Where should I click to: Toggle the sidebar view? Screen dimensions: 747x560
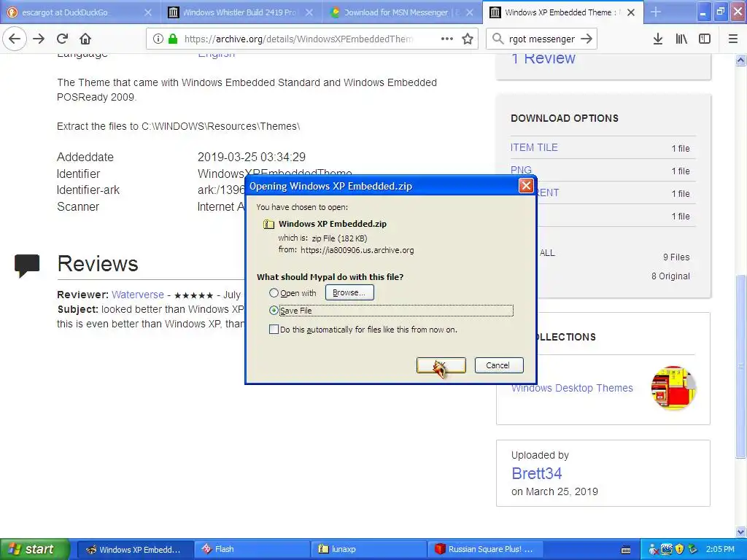click(705, 39)
